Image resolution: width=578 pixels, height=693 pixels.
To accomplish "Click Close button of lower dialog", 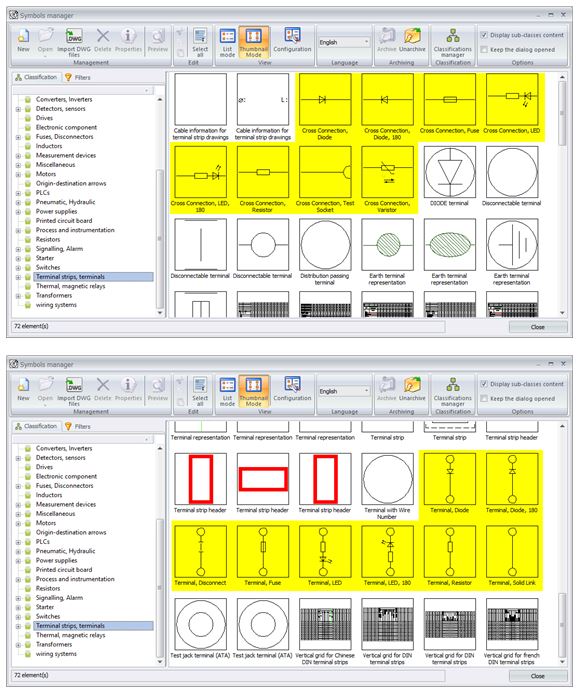I will pos(538,676).
